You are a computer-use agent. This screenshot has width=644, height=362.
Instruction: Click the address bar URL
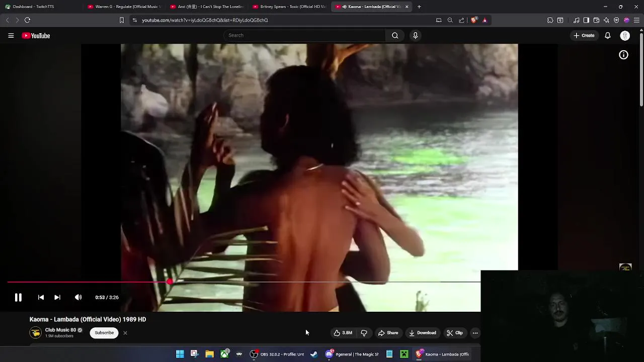pos(205,20)
